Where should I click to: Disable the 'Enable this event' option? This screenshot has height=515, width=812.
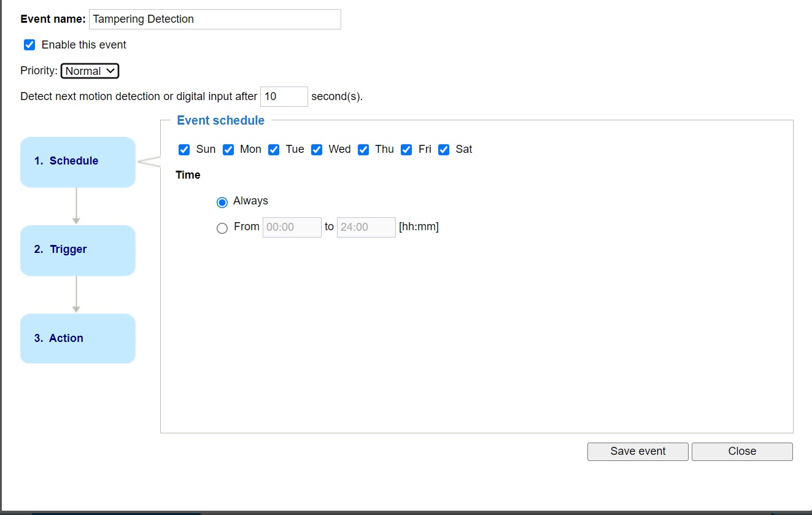pyautogui.click(x=29, y=44)
